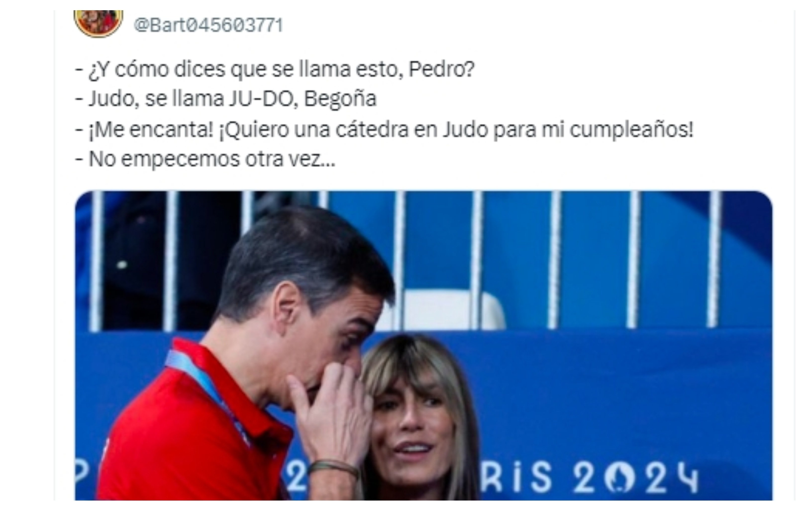
Task: Open the tweet author's profile avatar
Action: pos(98,23)
